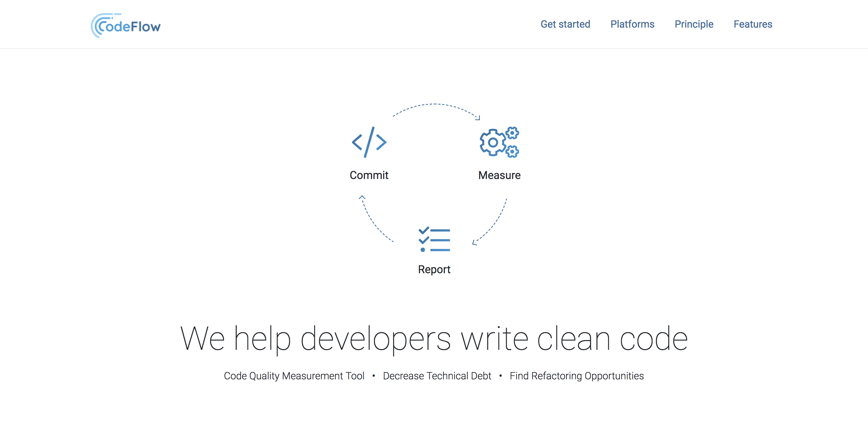Screen dimensions: 868x434
Task: Open the Principle menu item
Action: pyautogui.click(x=694, y=24)
